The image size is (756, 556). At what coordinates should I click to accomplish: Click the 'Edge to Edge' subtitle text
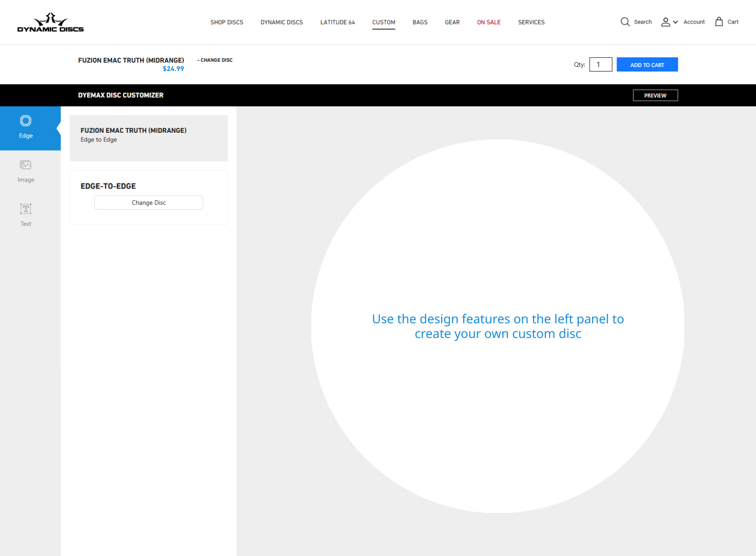[x=99, y=139]
